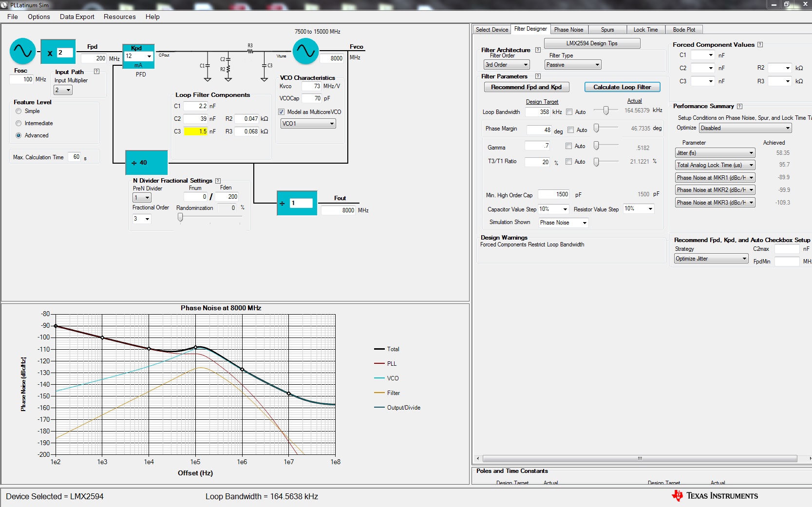The width and height of the screenshot is (812, 507).
Task: Click the Calculate Loop Filter button
Action: point(622,87)
